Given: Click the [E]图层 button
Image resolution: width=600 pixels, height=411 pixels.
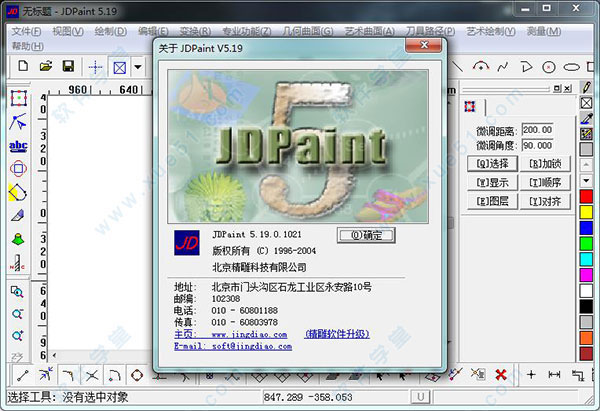Looking at the screenshot, I should tap(492, 201).
